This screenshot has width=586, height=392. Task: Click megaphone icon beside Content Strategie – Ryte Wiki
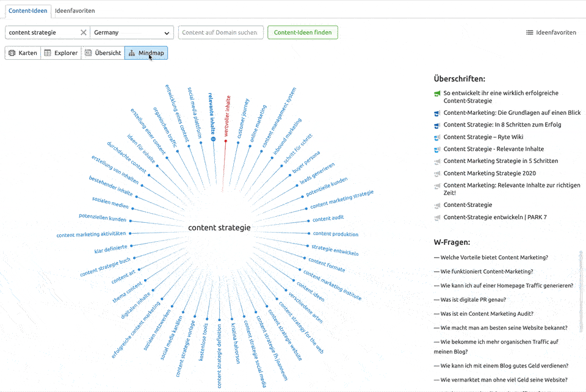(x=437, y=137)
